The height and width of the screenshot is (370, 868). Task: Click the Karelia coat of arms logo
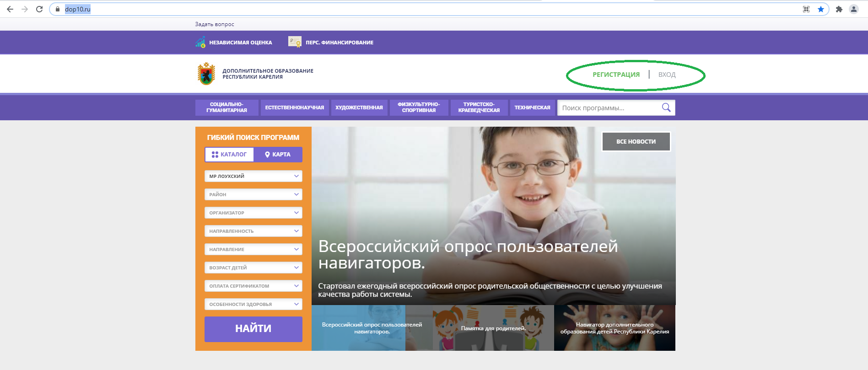[x=206, y=74]
